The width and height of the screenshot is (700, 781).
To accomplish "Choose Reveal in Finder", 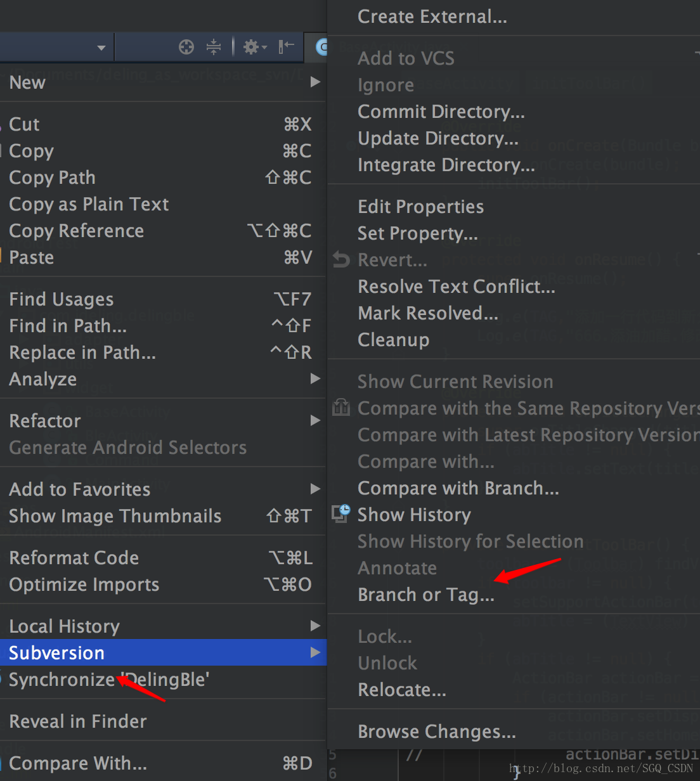I will (x=77, y=721).
